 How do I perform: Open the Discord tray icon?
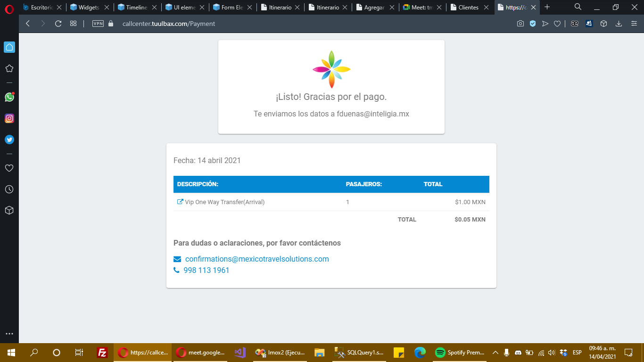pos(518,353)
